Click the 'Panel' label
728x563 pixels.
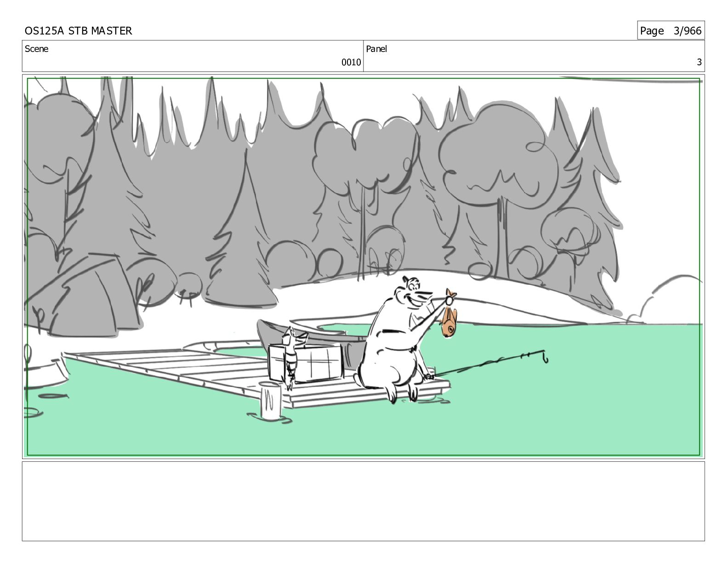[x=376, y=49]
